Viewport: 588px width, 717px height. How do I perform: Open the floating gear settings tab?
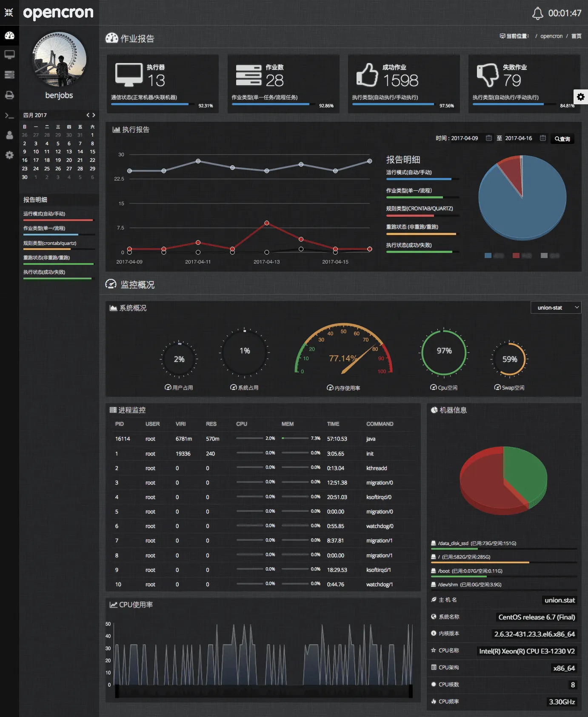coord(581,97)
